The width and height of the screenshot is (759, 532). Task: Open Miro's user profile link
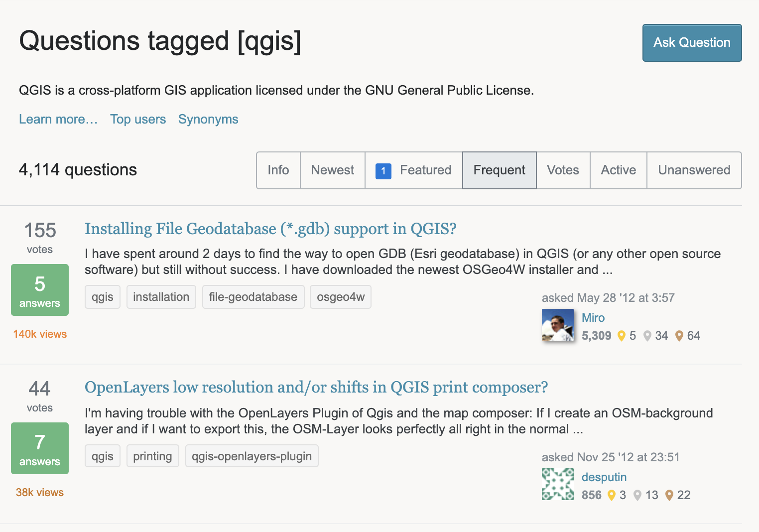click(x=593, y=318)
